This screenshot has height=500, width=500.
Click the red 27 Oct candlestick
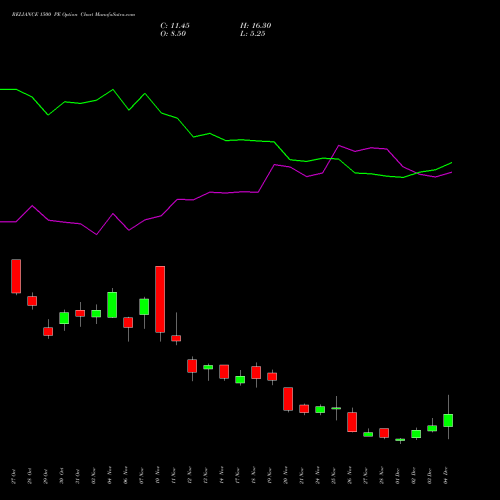(16, 276)
